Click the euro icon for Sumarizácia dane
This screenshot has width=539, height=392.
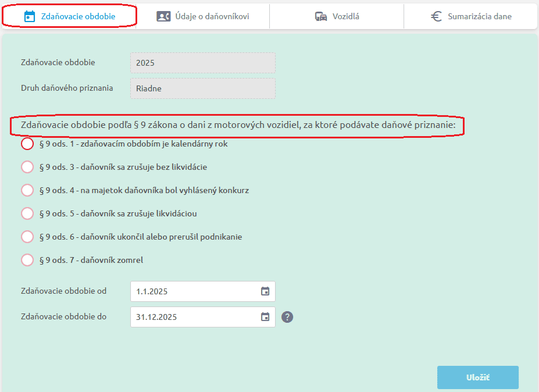pos(436,16)
